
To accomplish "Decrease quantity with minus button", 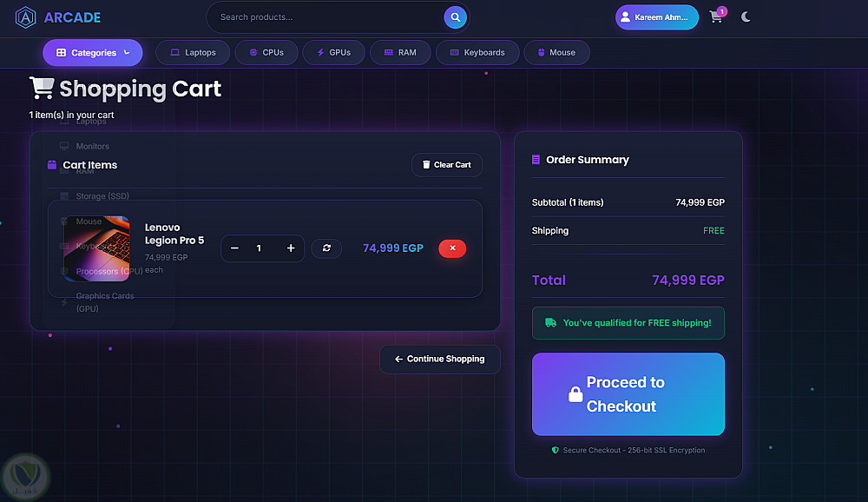I will point(234,248).
